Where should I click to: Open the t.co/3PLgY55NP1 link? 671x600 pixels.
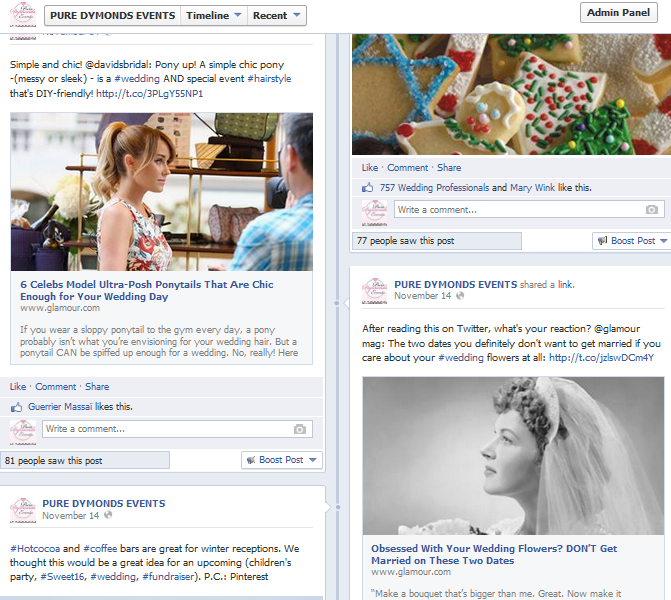(149, 93)
